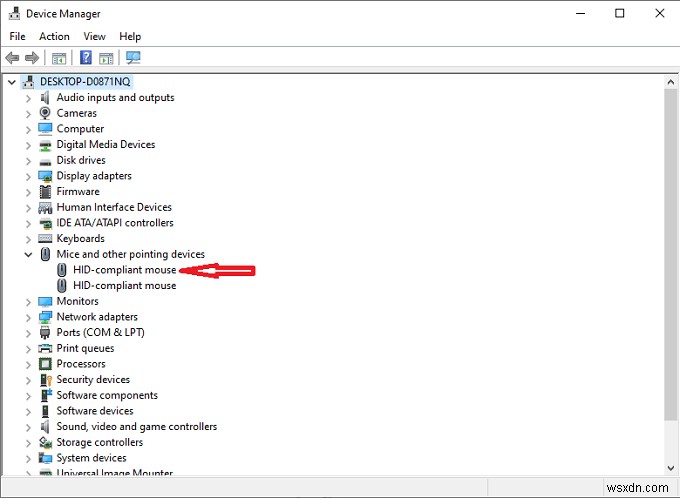Screen dimensions: 680x498
Task: Click the first HID-compliant mouse device icon
Action: point(62,270)
